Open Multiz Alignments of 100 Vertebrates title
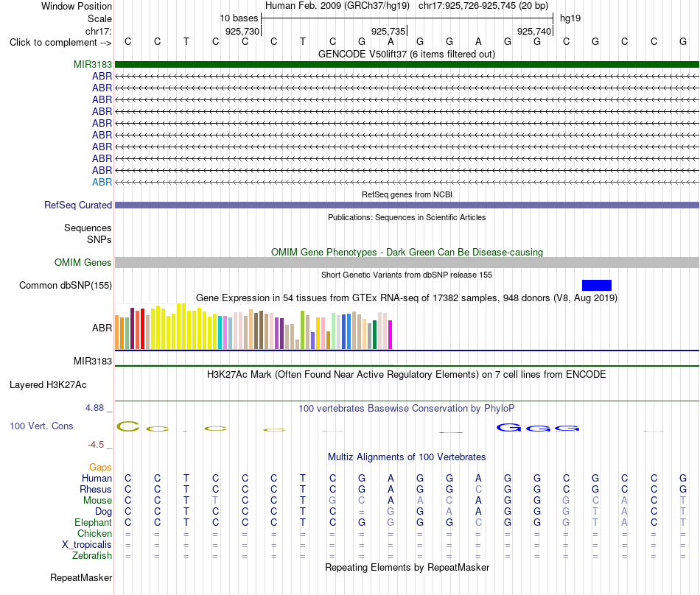The image size is (700, 595). [x=407, y=457]
